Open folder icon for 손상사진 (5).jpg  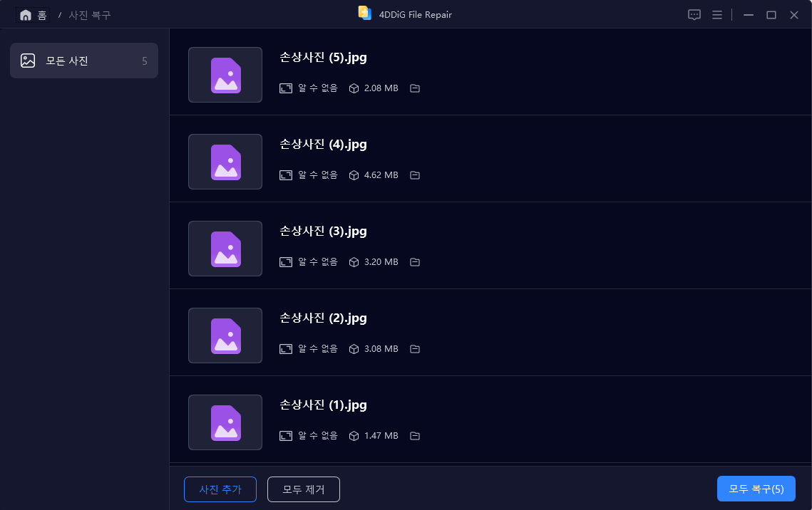tap(415, 88)
